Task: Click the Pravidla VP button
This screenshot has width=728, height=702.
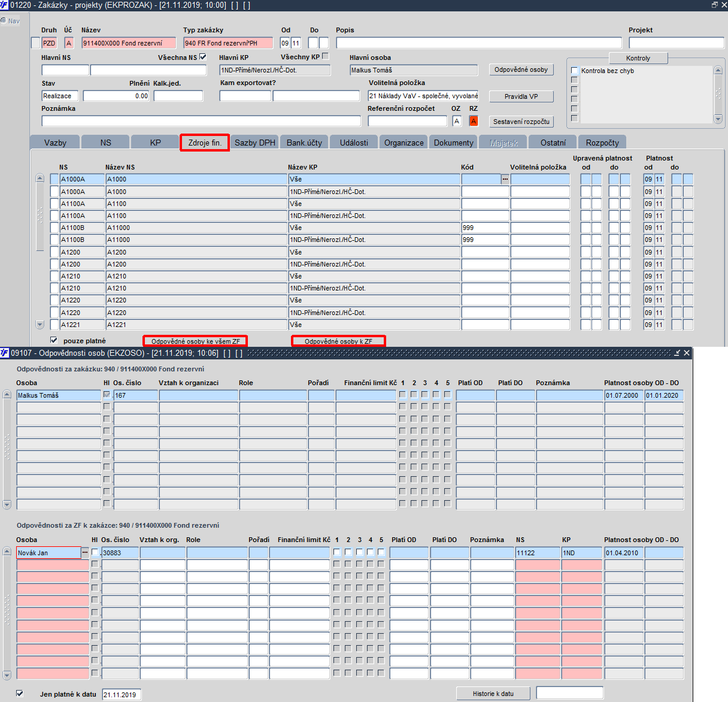Action: pos(521,96)
